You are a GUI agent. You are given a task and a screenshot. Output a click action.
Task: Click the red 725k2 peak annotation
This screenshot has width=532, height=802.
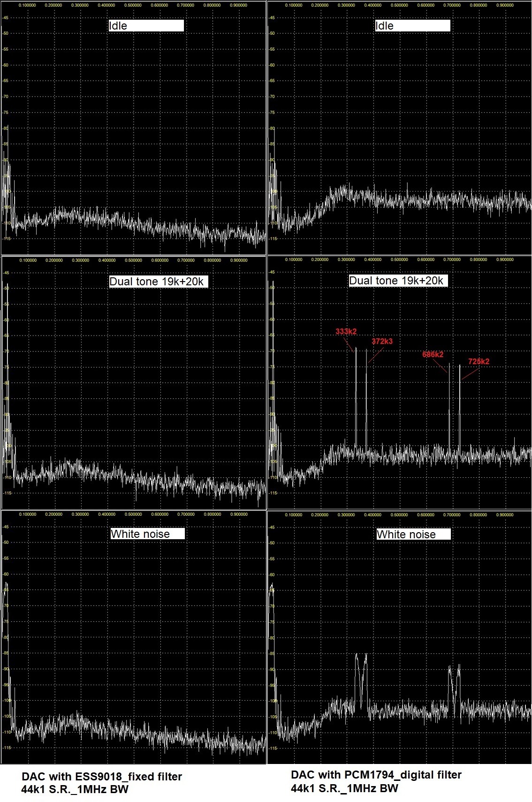[479, 361]
